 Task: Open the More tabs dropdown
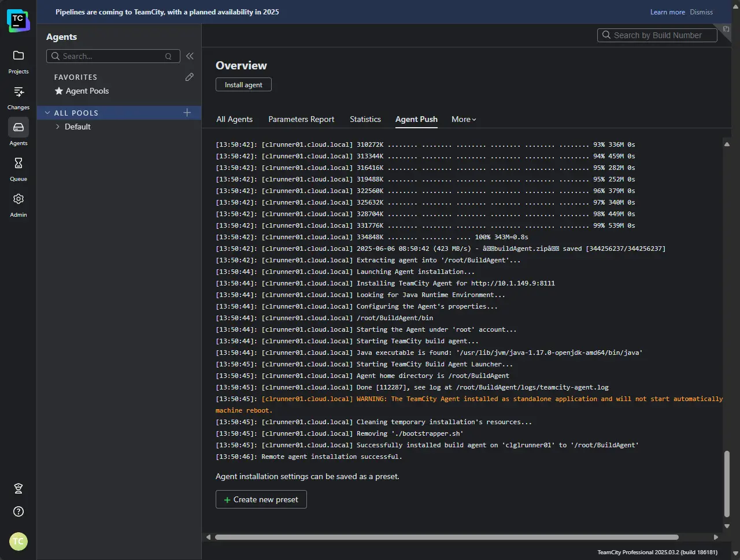click(464, 120)
